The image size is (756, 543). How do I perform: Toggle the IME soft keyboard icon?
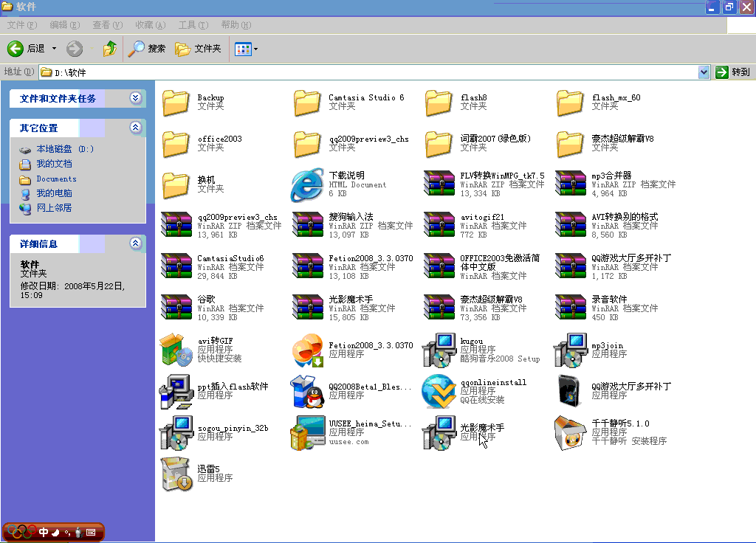point(91,533)
